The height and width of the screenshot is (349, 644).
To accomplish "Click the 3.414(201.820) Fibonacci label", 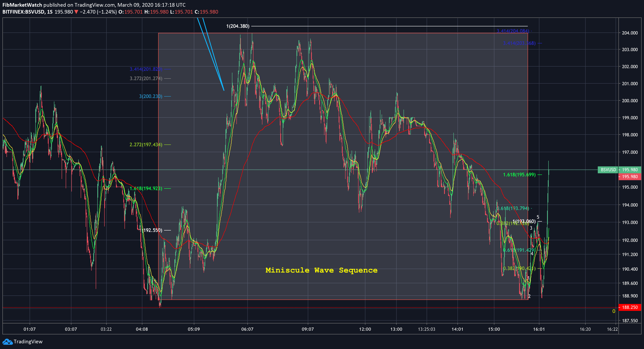I will click(146, 69).
